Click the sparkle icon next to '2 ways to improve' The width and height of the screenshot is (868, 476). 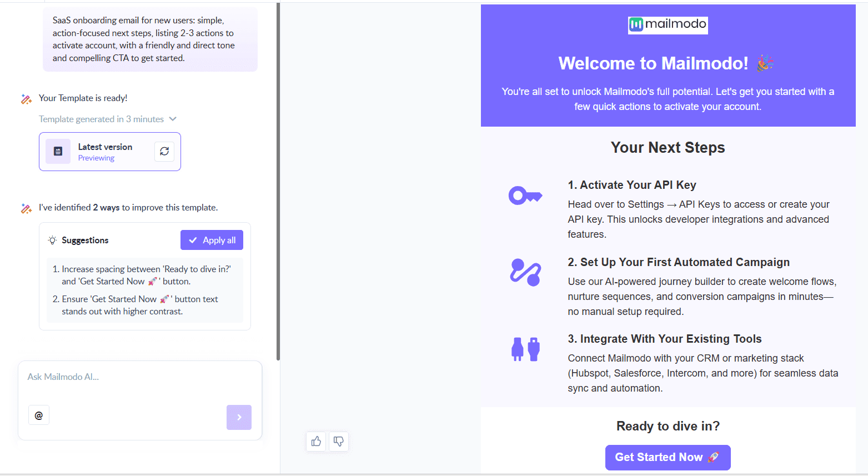(x=26, y=208)
